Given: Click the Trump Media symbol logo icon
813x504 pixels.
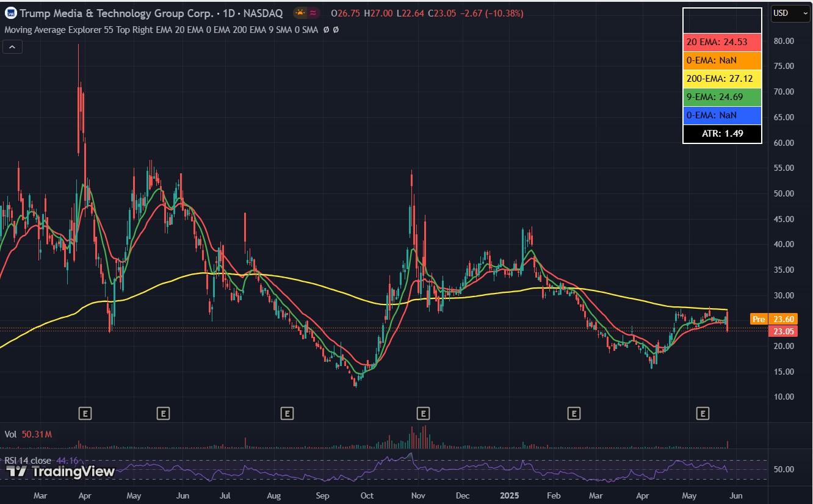Looking at the screenshot, I should tap(11, 13).
